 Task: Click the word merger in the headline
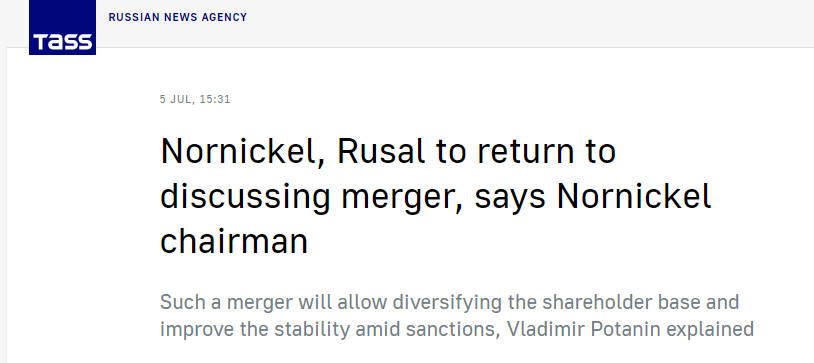click(402, 199)
